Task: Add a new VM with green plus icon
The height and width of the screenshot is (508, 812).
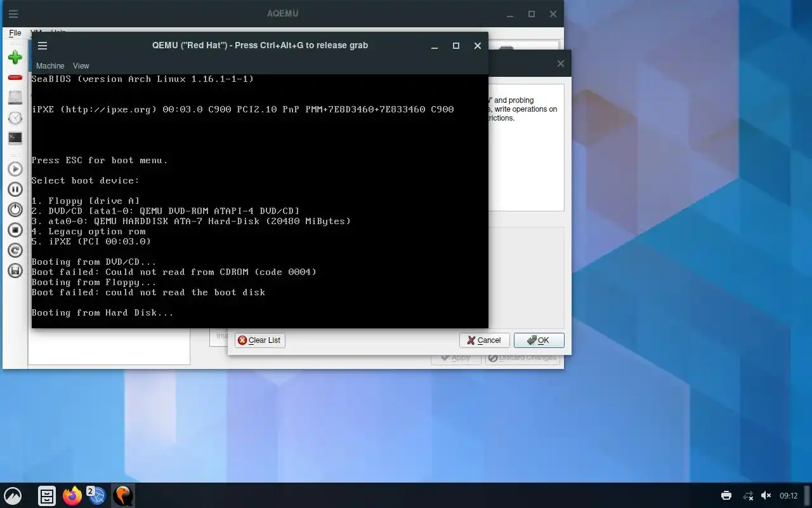Action: click(x=15, y=57)
